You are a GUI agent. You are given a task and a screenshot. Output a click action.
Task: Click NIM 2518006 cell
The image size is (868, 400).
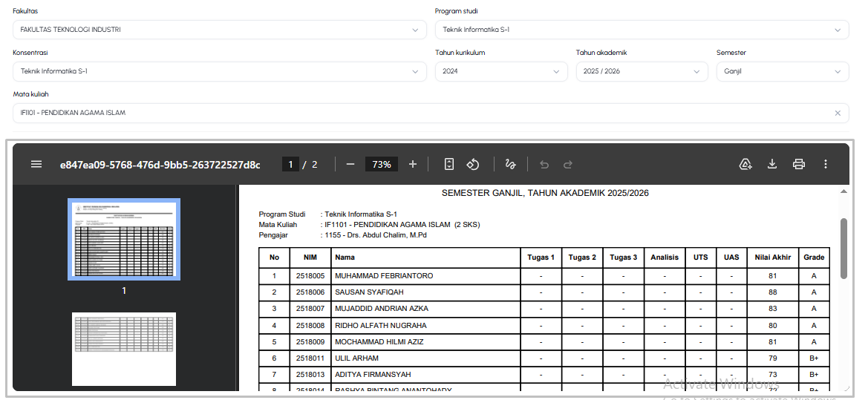[310, 292]
